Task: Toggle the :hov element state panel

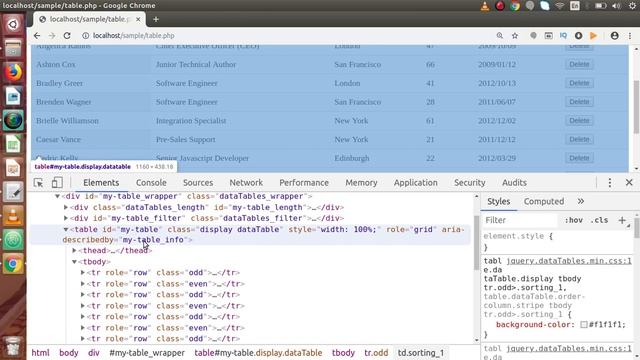Action: [x=573, y=220]
